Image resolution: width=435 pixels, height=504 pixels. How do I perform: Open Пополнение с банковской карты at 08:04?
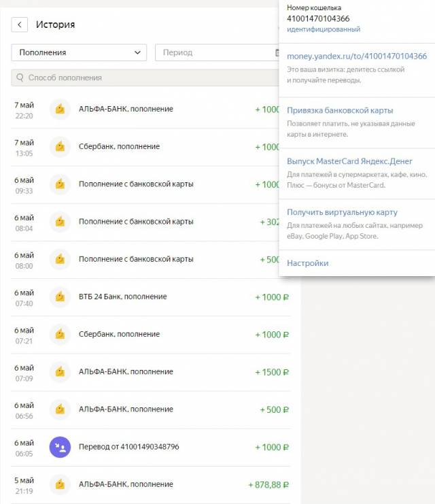tap(136, 222)
